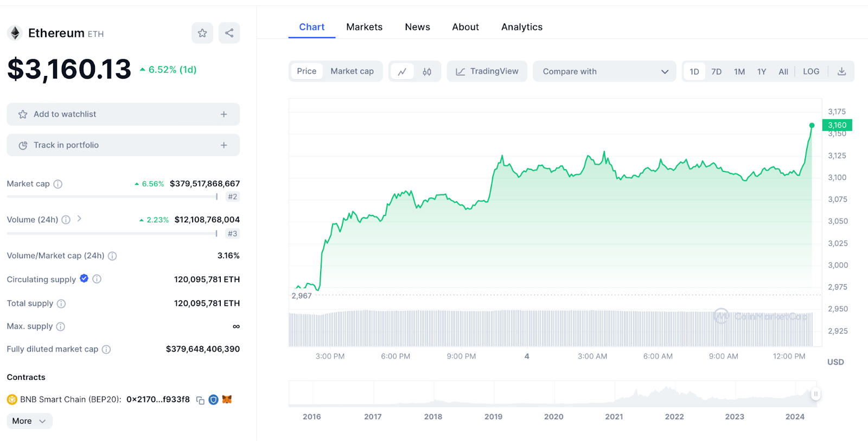Open the TradingView chart button

click(x=487, y=72)
